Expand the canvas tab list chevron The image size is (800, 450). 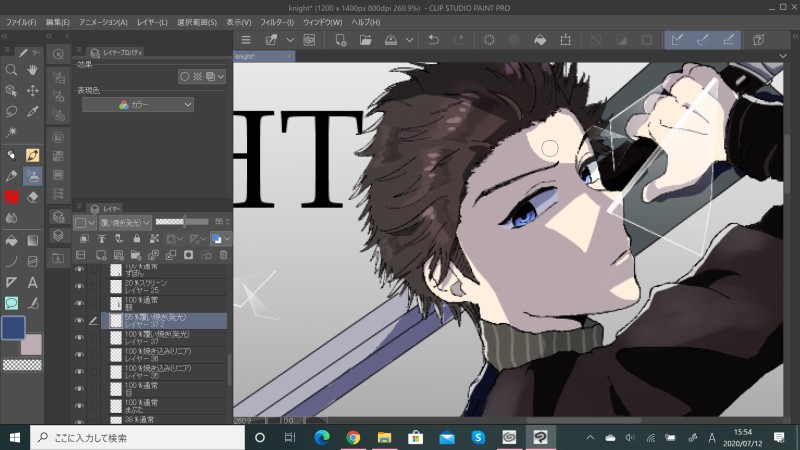coord(783,56)
